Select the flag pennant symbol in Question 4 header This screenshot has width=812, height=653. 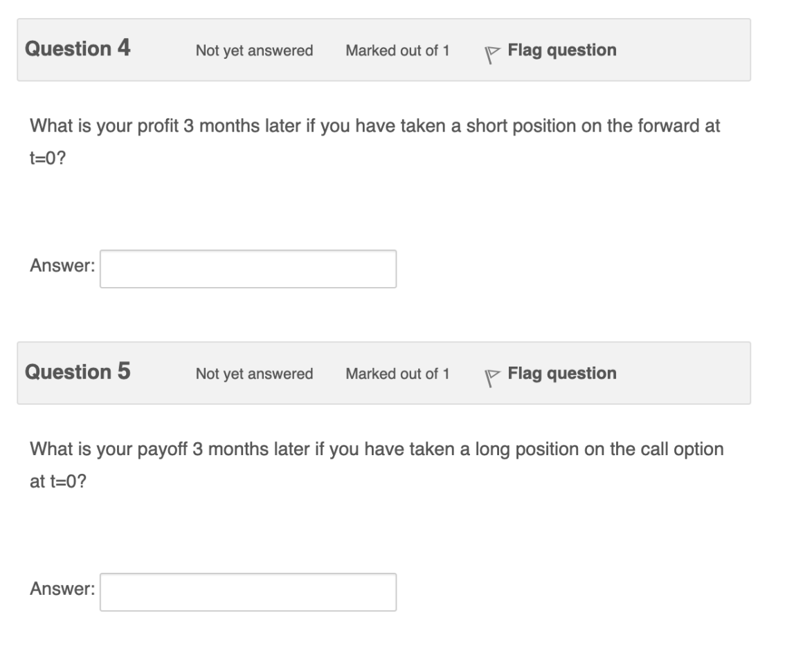[492, 50]
